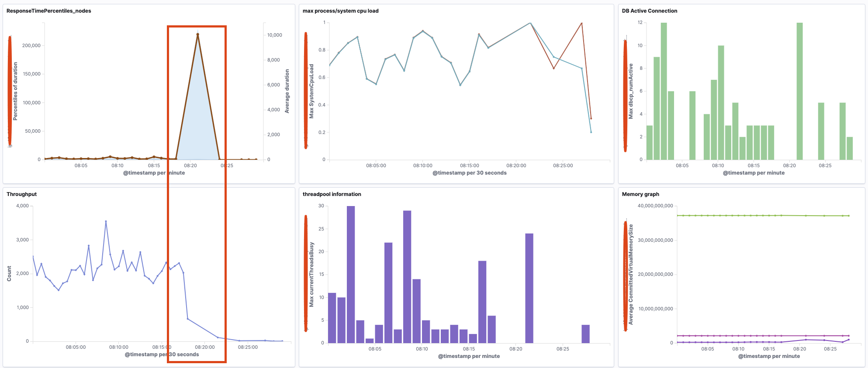Screen dimensions: 868x368
Task: Click the Average duration axis label
Action: click(x=287, y=91)
